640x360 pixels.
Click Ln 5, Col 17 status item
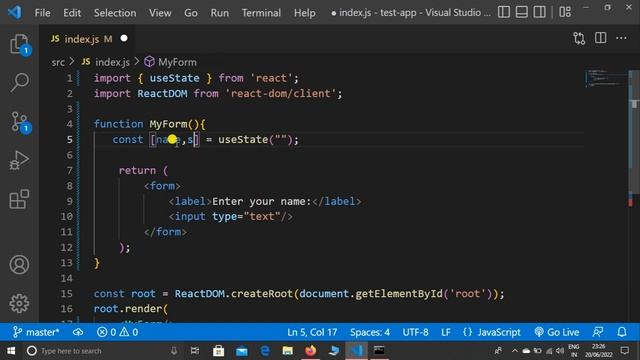tap(312, 332)
